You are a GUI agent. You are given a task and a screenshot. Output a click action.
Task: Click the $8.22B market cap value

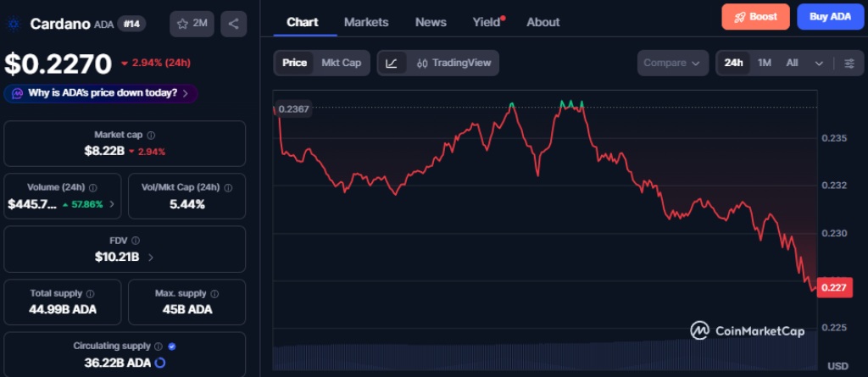(x=104, y=151)
